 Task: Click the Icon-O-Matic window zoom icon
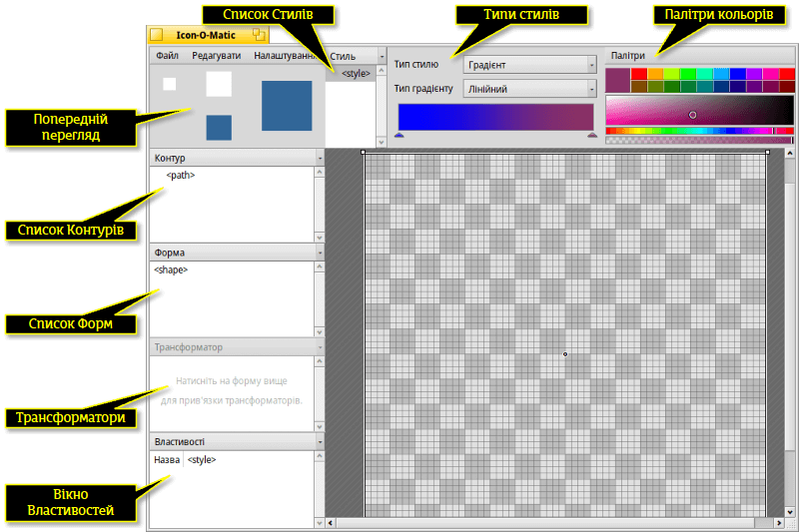pos(259,35)
